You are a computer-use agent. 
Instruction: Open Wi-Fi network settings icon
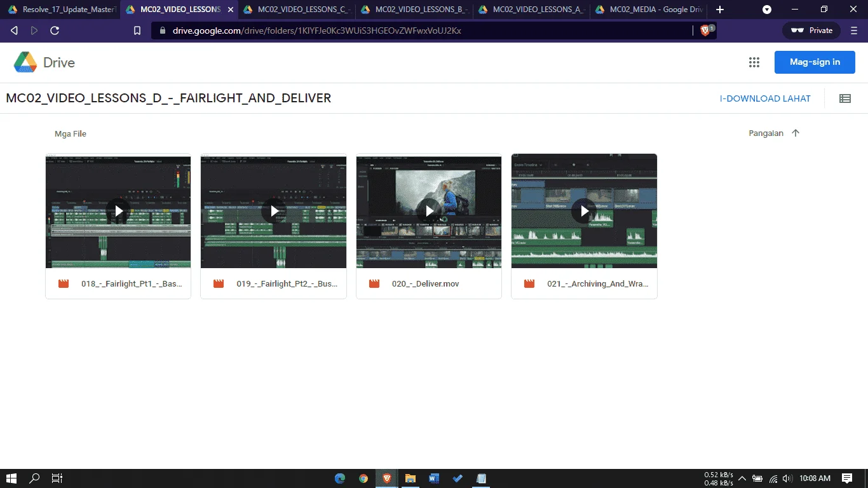click(x=773, y=478)
